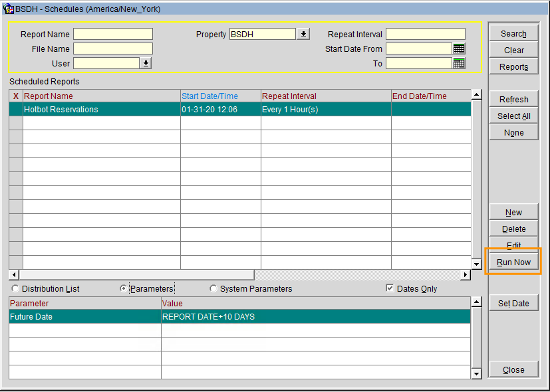
Task: Click the Select All button
Action: (x=513, y=116)
